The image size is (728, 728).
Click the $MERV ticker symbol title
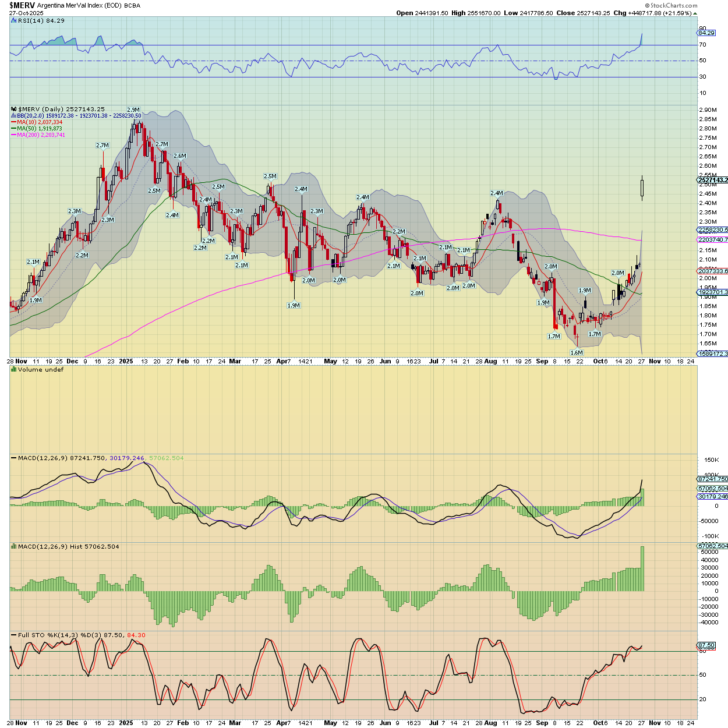click(22, 5)
